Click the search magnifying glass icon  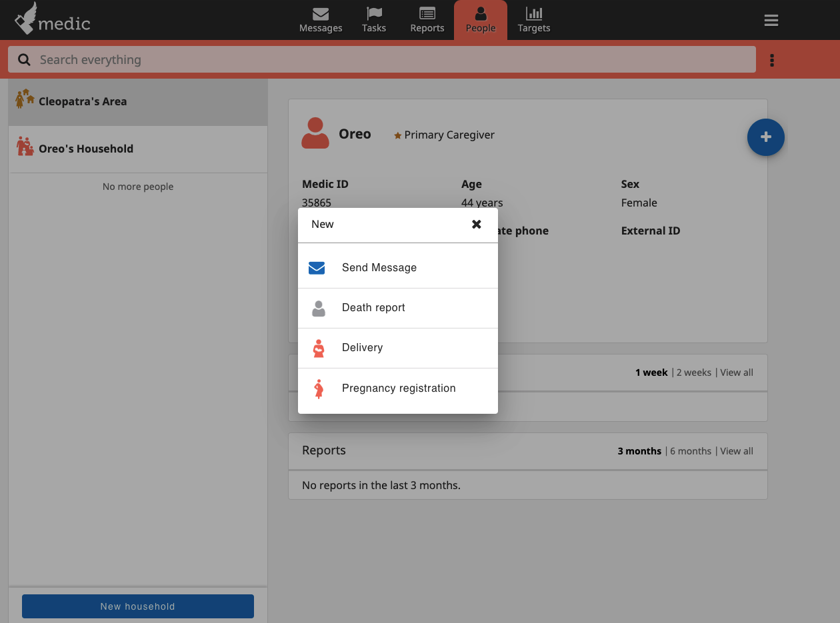pyautogui.click(x=24, y=59)
